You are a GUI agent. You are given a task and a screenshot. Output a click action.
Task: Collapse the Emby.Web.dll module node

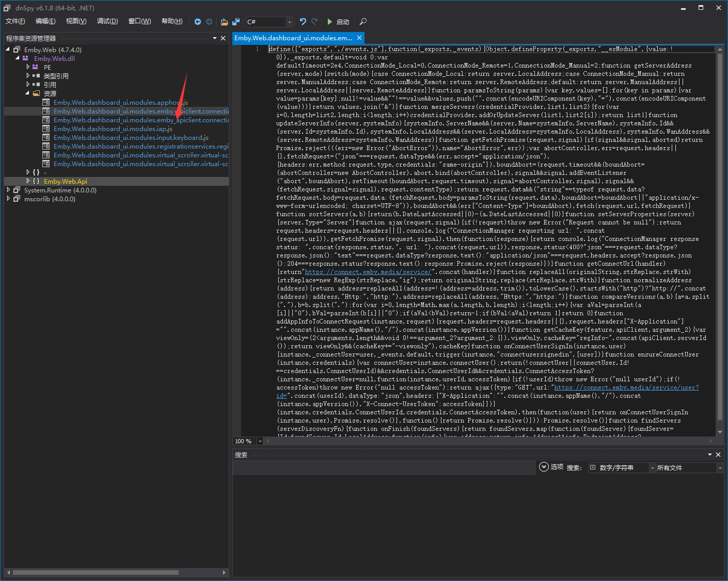click(18, 58)
